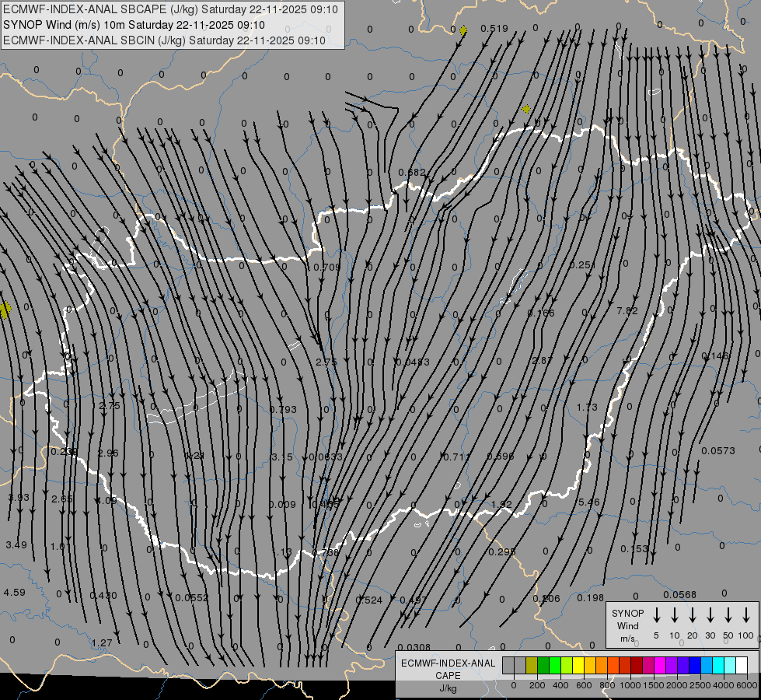
Task: Click the 0.519 value at top of map
Action: 494,29
